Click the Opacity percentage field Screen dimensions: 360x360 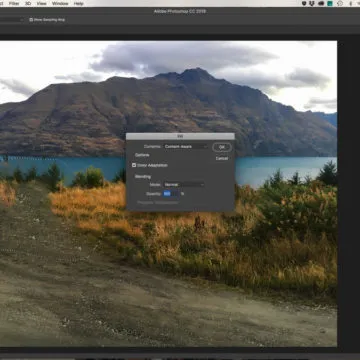[170, 193]
